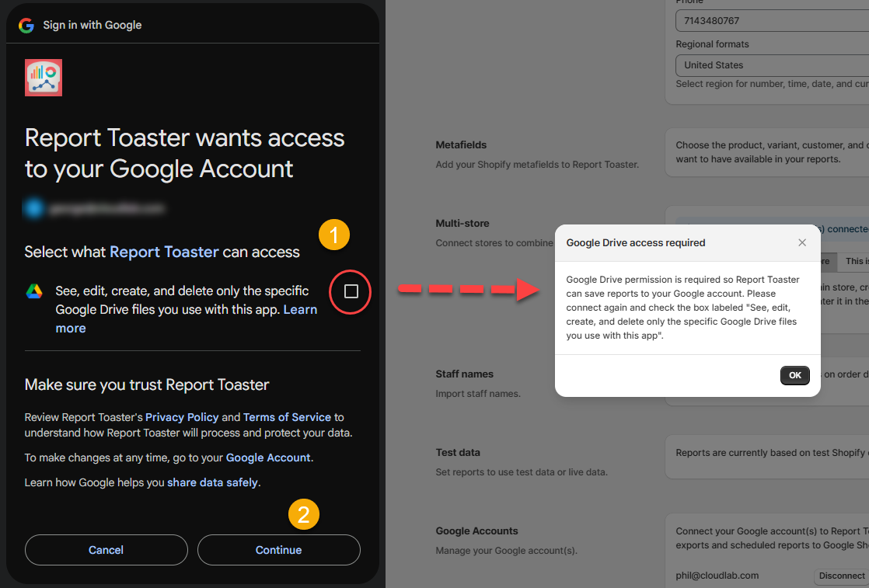Click 'Add your Shopify metafields' description
This screenshot has height=588, width=869.
click(537, 165)
